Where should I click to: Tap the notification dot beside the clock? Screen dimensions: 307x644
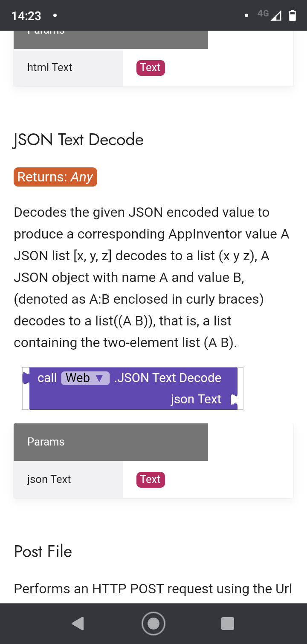click(55, 16)
